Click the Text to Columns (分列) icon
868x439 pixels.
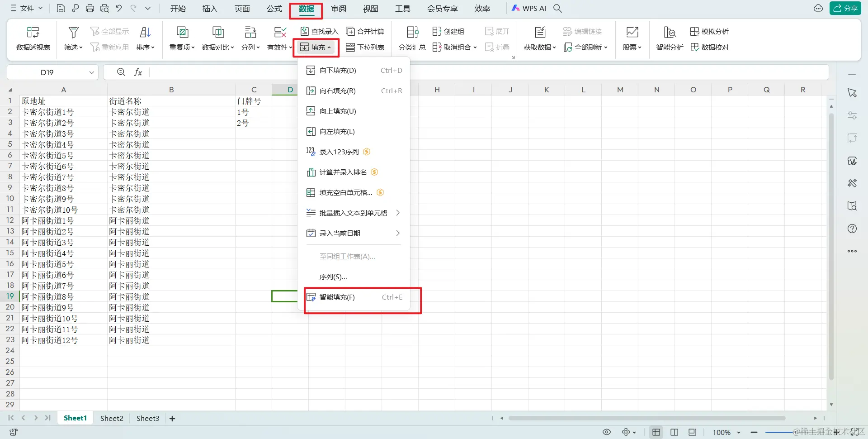250,32
